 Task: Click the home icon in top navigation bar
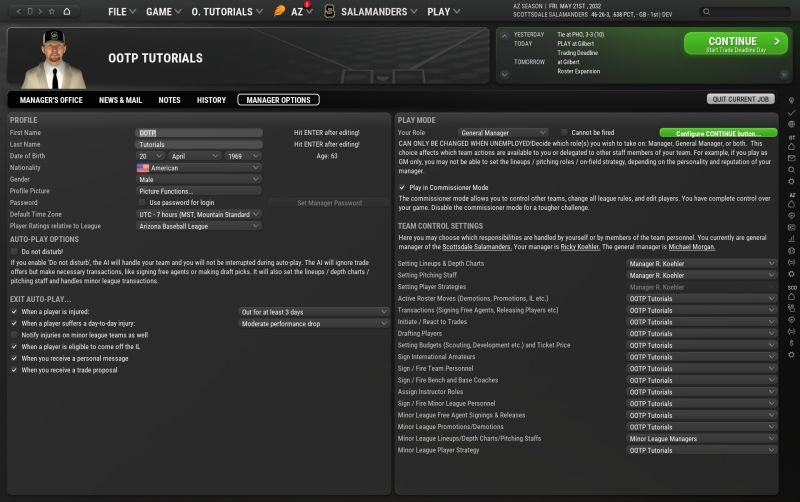pos(67,11)
